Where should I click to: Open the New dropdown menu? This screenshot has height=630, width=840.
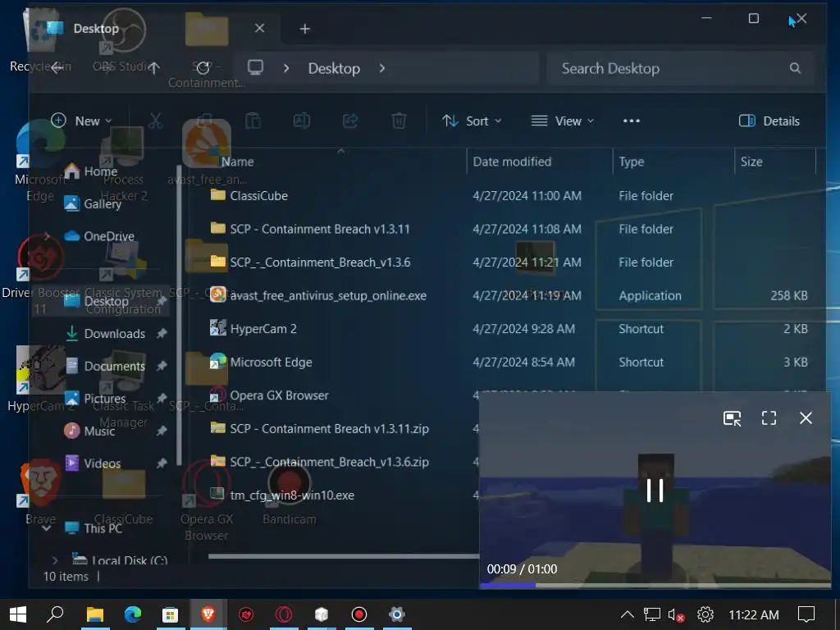pyautogui.click(x=81, y=121)
